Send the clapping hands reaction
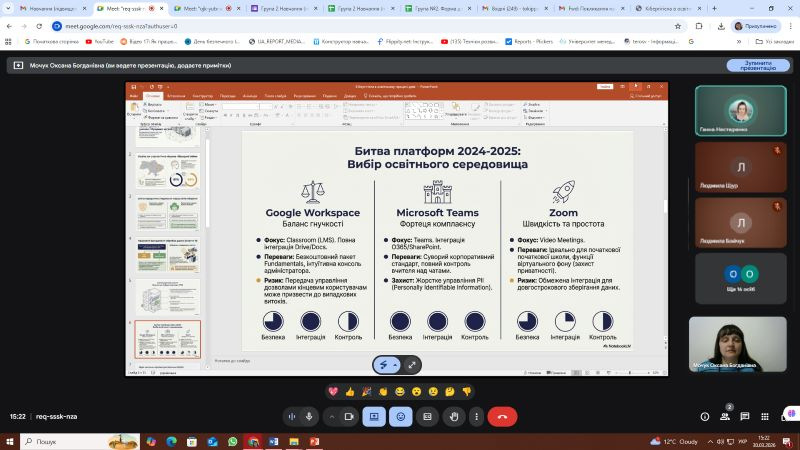The image size is (800, 450). [x=383, y=392]
